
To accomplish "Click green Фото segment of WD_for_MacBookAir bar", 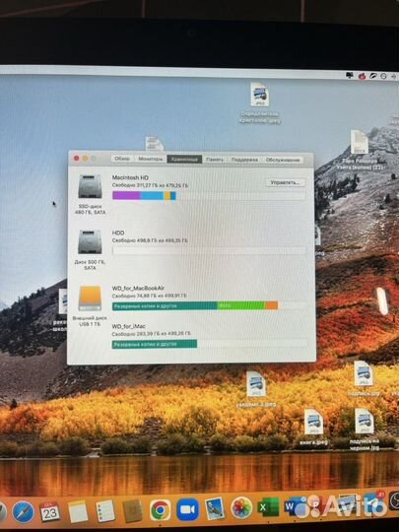I will click(241, 305).
